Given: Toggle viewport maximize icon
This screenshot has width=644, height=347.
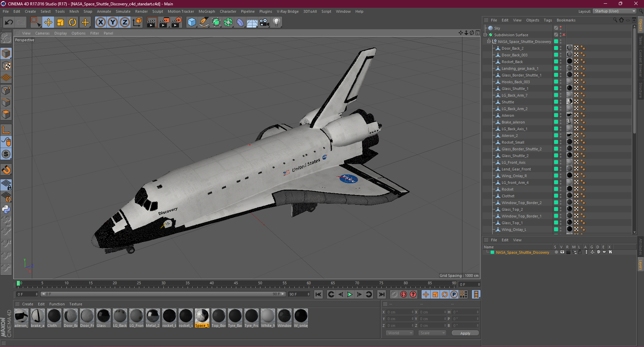Looking at the screenshot, I should (x=478, y=33).
